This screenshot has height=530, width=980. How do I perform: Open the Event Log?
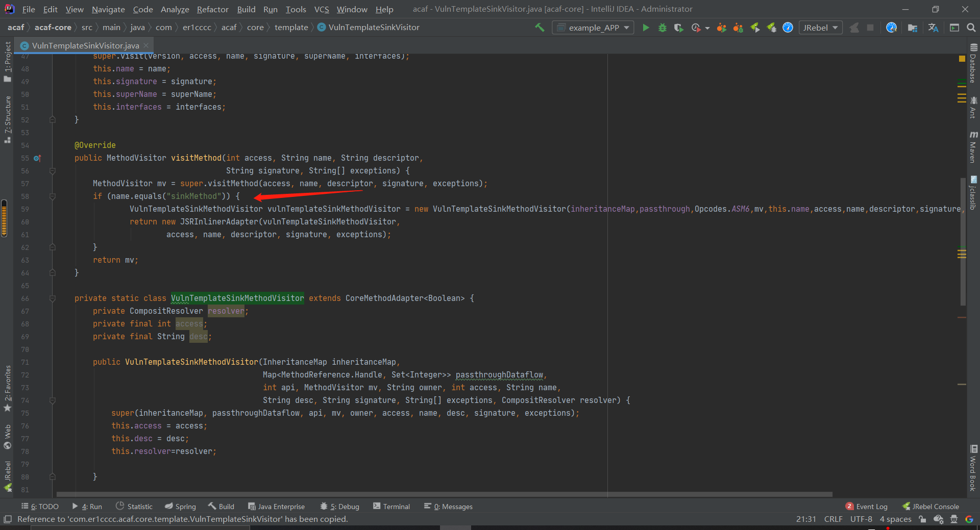tap(866, 507)
